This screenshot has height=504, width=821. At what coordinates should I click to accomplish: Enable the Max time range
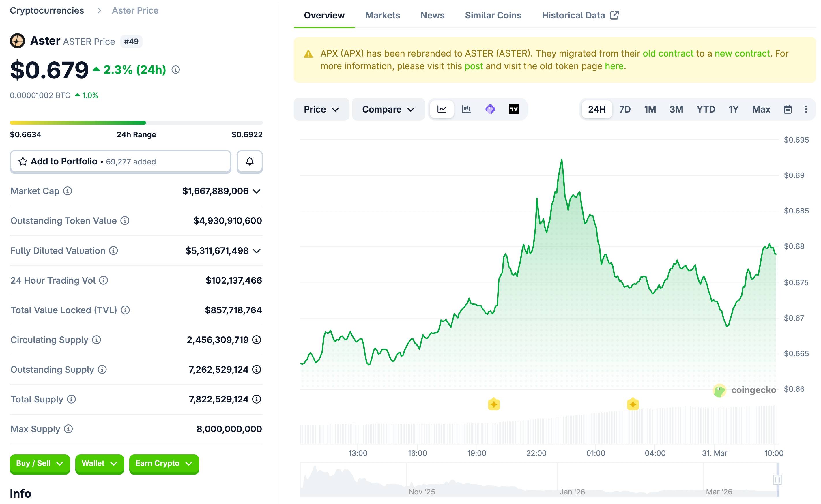pyautogui.click(x=761, y=109)
